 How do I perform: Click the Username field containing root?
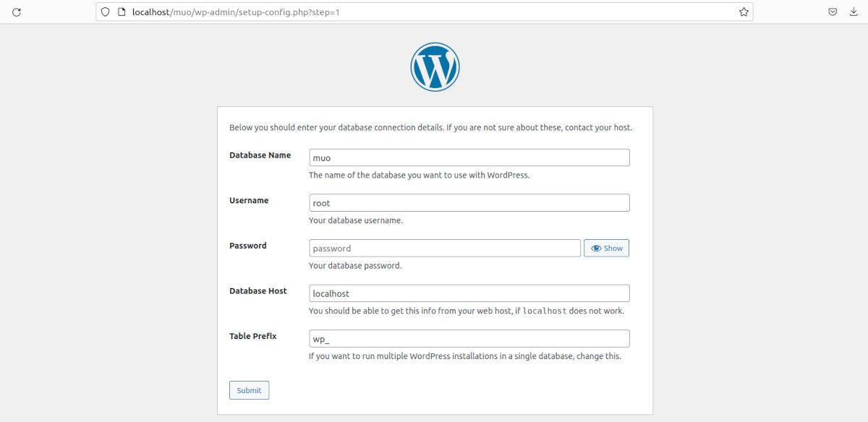[469, 203]
